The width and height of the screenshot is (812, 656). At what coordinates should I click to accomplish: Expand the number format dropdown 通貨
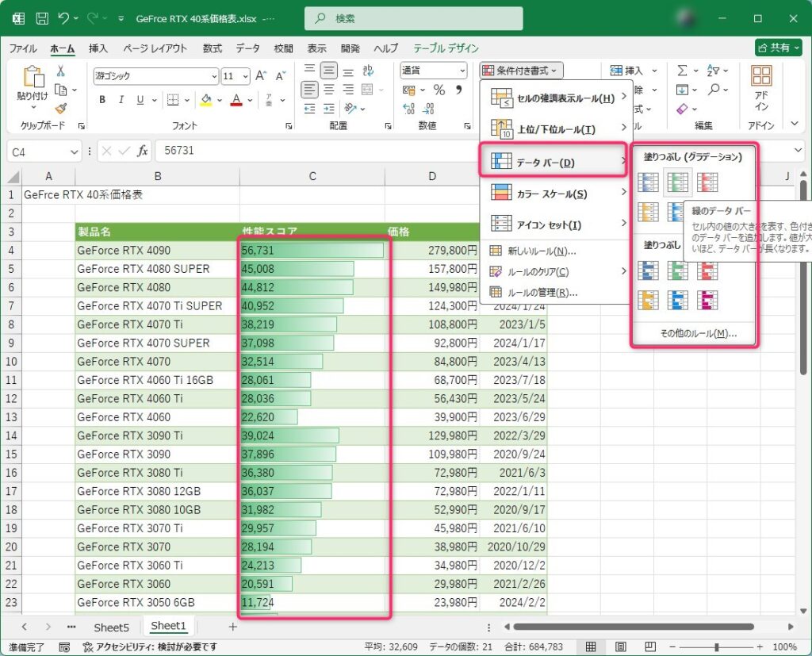(462, 71)
